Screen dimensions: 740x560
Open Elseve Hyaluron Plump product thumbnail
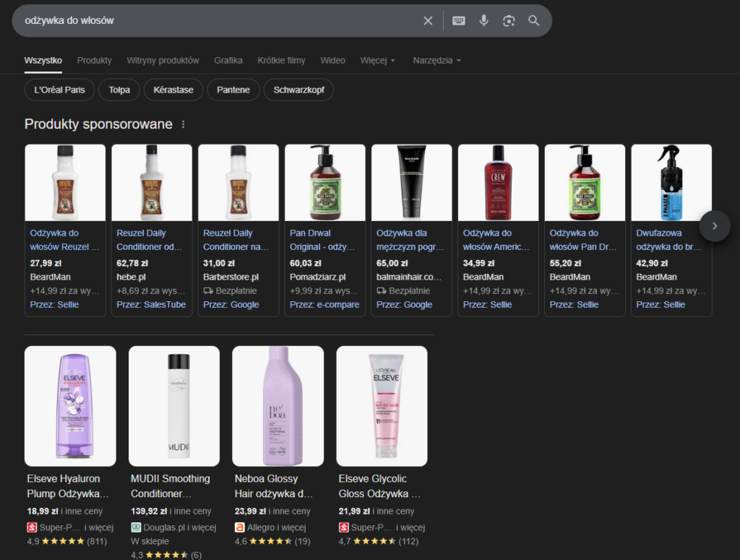70,406
